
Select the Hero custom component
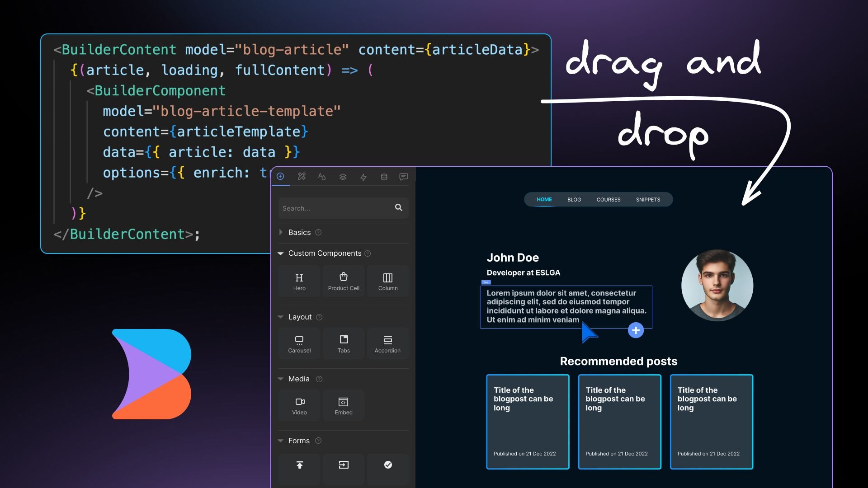pyautogui.click(x=299, y=280)
